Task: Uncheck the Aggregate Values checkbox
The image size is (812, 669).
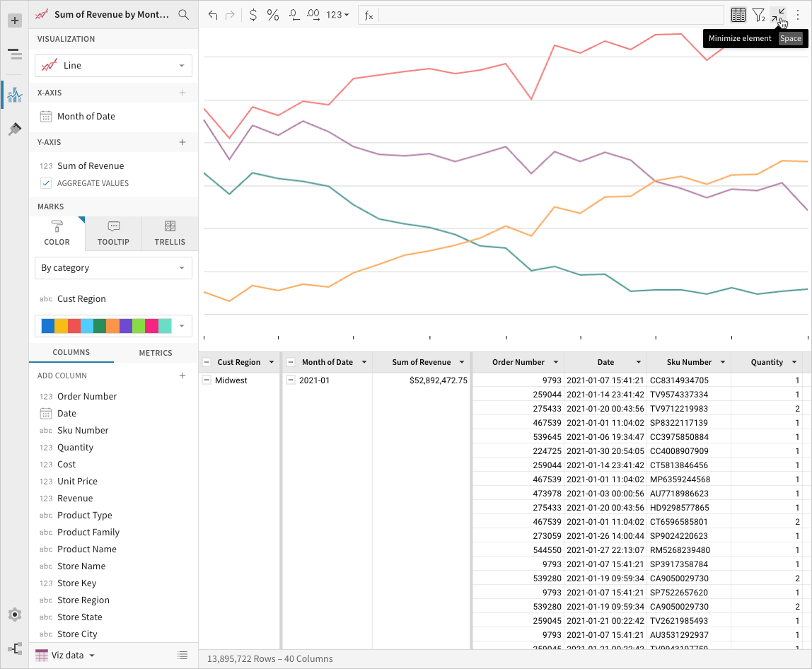Action: pos(46,183)
